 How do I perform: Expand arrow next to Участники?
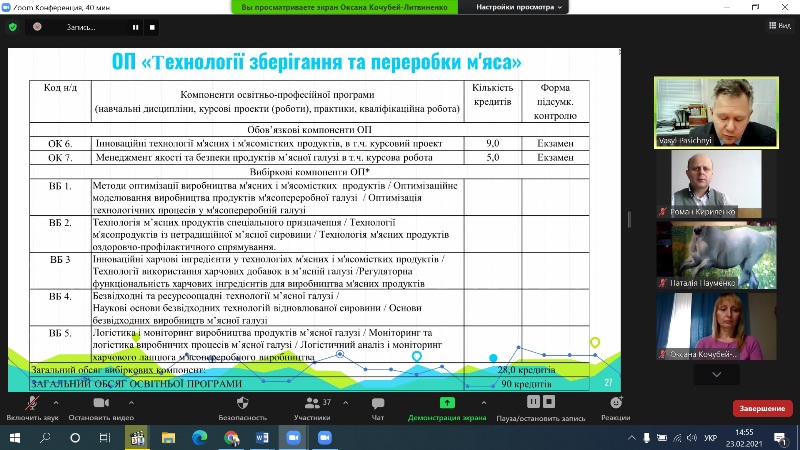pyautogui.click(x=346, y=403)
